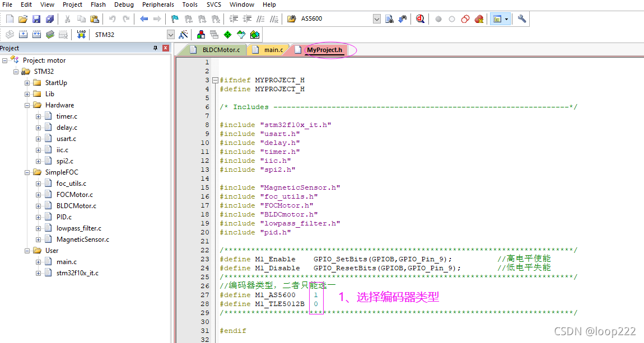The width and height of the screenshot is (644, 343).
Task: Unindent the selected lines with the toolbar icon
Action: click(x=248, y=19)
